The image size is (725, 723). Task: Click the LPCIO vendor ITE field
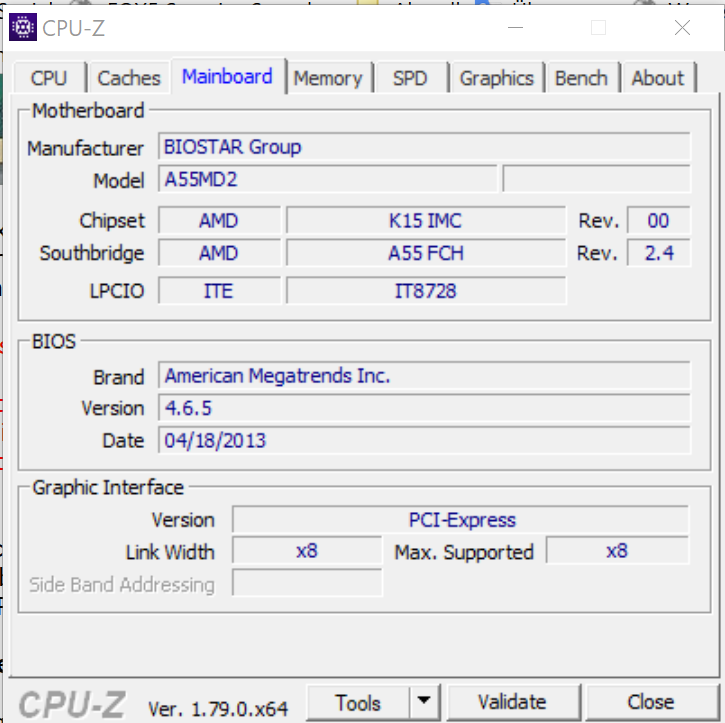219,291
